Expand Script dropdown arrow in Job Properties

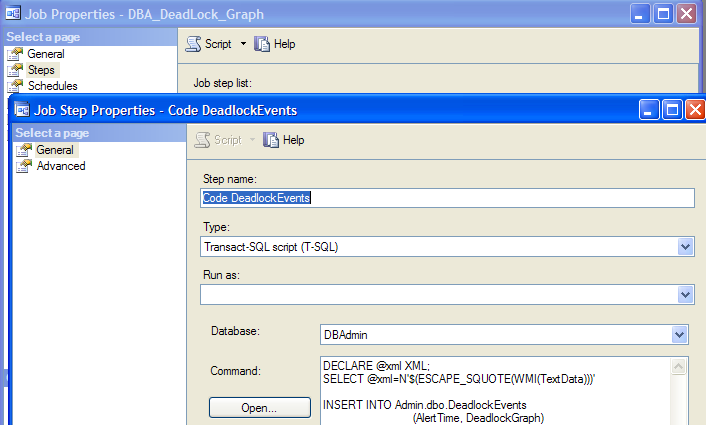(x=243, y=44)
